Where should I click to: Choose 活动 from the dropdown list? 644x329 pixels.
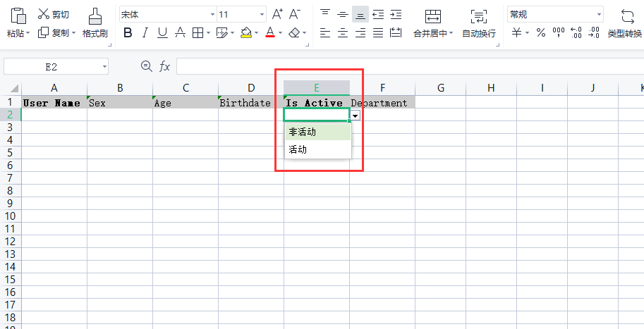(x=318, y=150)
